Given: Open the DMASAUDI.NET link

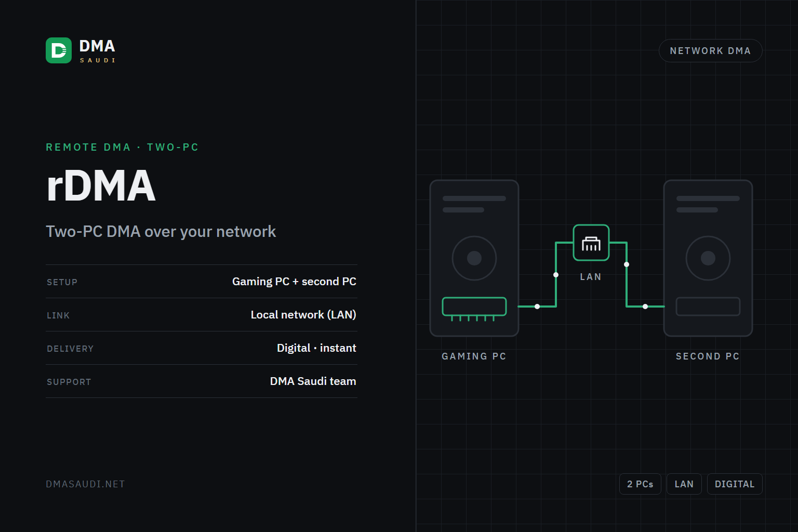Looking at the screenshot, I should tap(86, 484).
